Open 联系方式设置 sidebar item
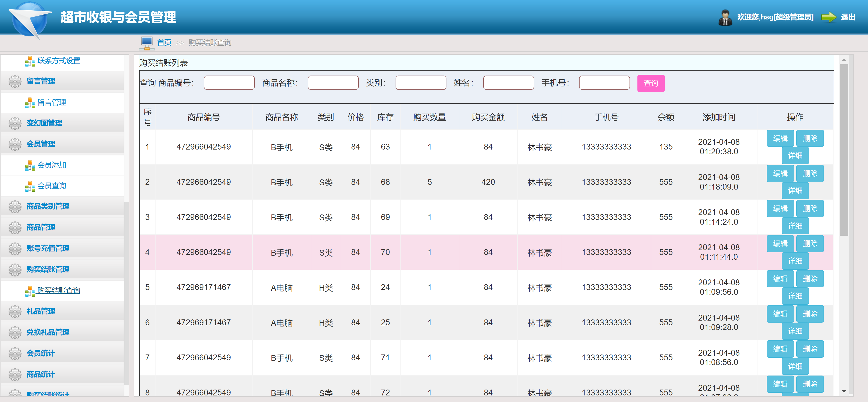The width and height of the screenshot is (868, 402). tap(59, 61)
